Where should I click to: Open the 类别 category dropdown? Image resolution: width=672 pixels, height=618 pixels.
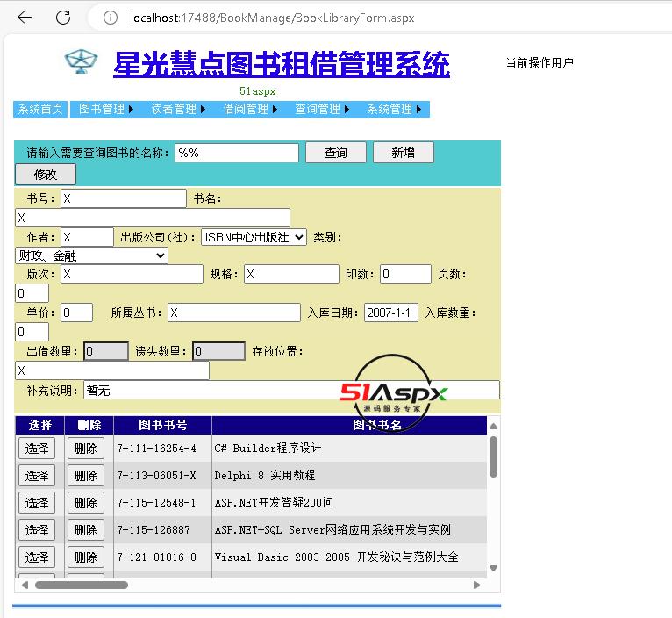pyautogui.click(x=91, y=256)
